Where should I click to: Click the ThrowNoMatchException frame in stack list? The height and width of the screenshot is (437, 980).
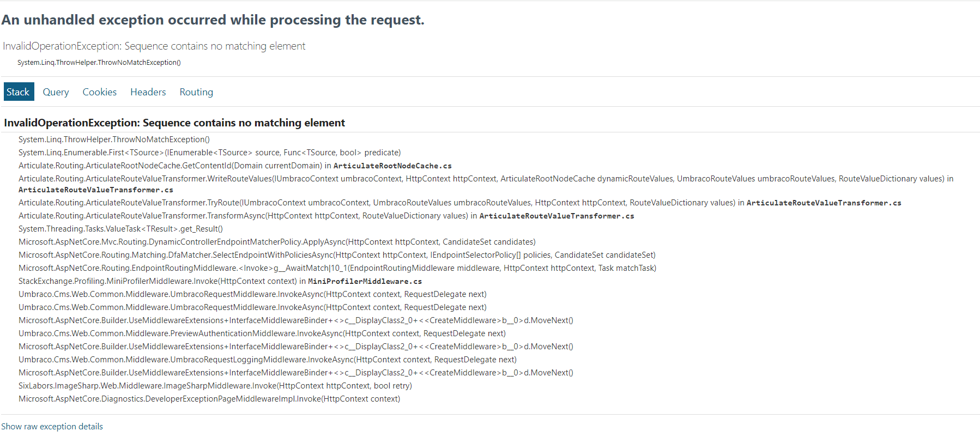[x=114, y=139]
